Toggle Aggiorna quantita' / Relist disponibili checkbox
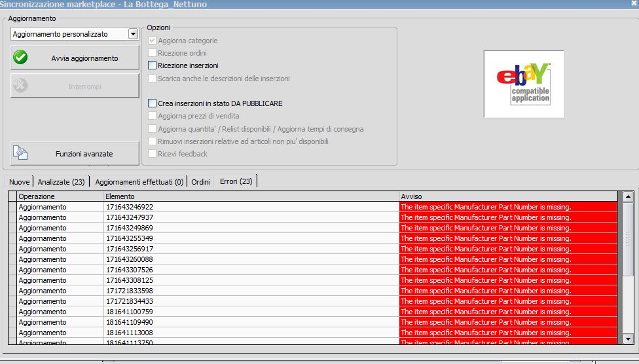This screenshot has width=639, height=364. click(x=152, y=129)
